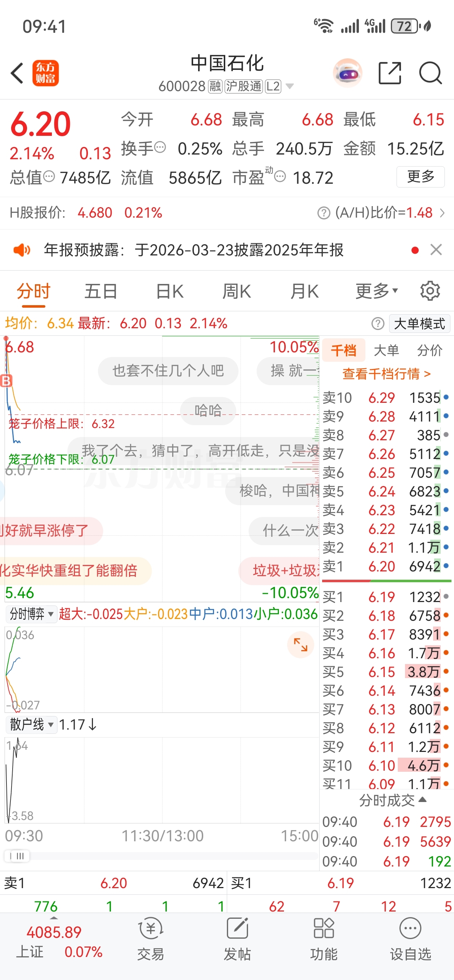Expand the index ticker small up arrow
This screenshot has height=980, width=454.
[54, 918]
